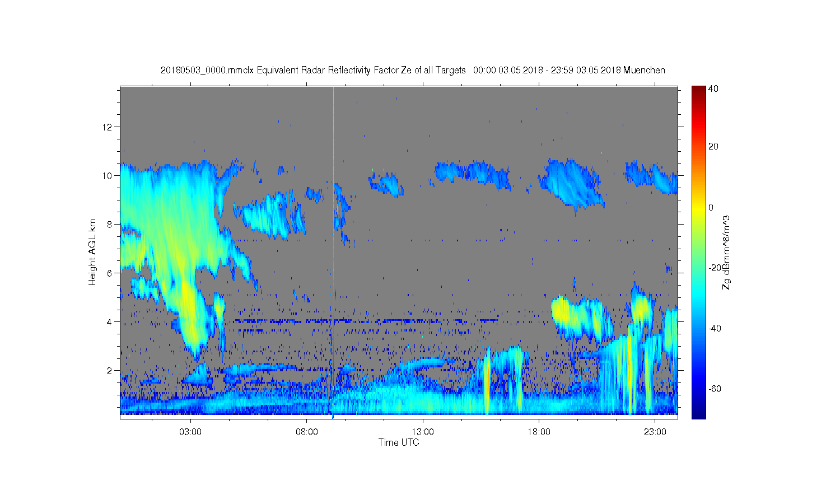Click the 'Zg dBmm^6/m^3' colorbar label

[x=726, y=253]
